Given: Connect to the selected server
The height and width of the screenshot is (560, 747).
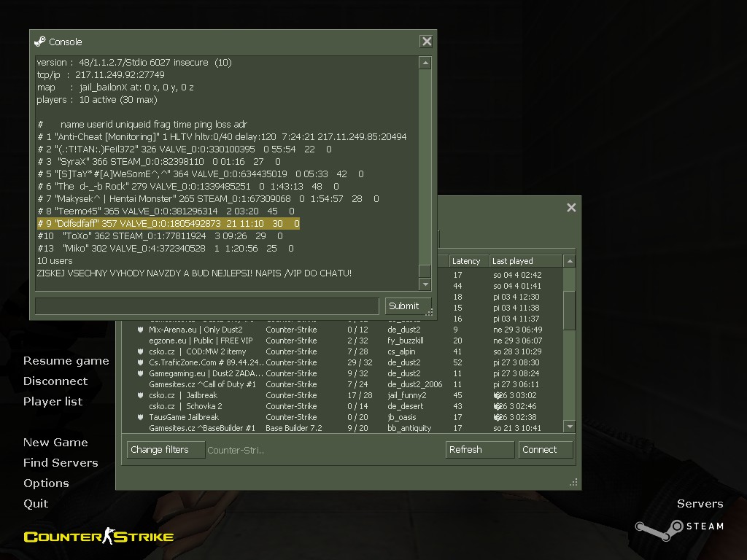Looking at the screenshot, I should (546, 449).
